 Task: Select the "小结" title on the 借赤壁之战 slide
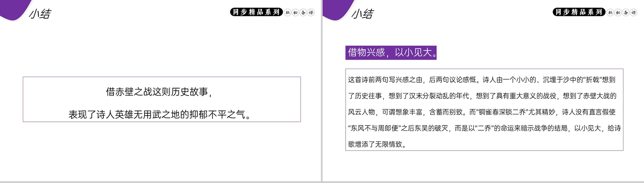pyautogui.click(x=40, y=14)
